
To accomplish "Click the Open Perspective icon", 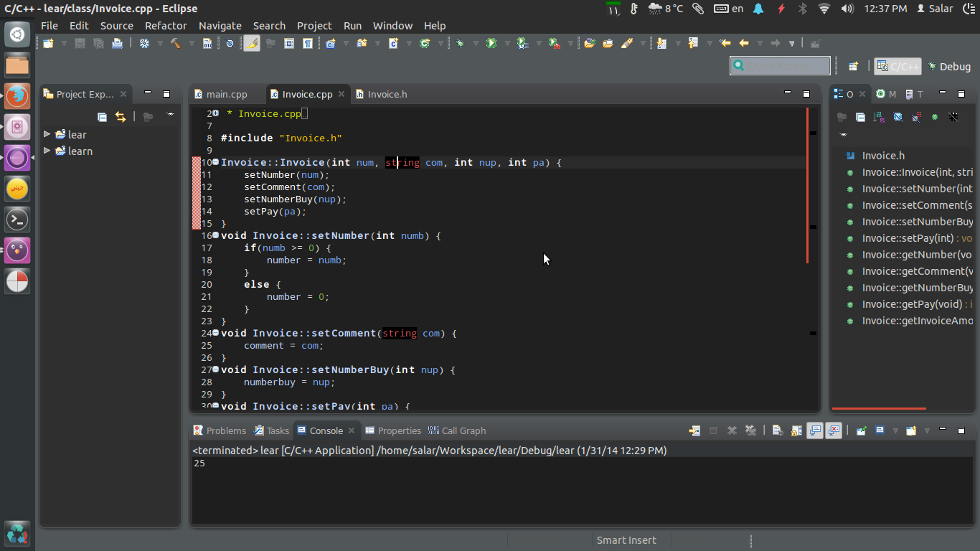I will [853, 66].
